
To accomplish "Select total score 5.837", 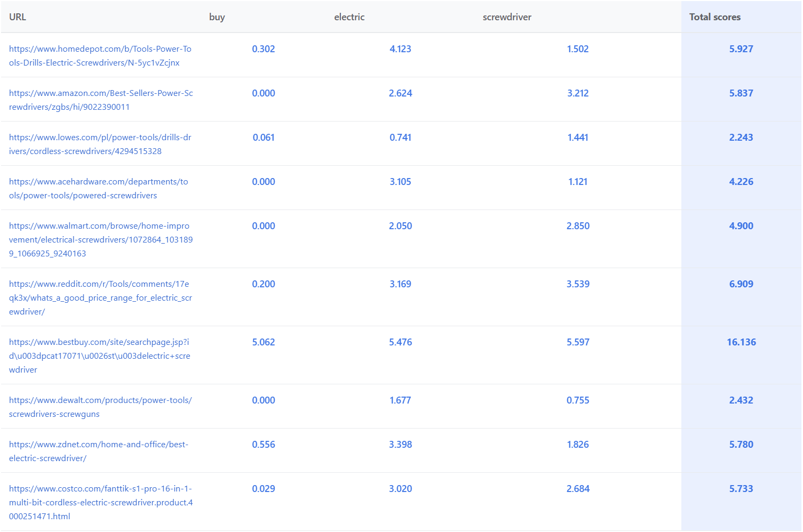I will 741,93.
